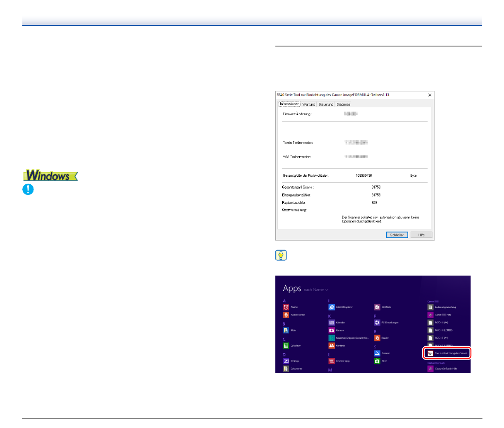Click the Papierstauzähler value 929
Viewport: 504px width, 428px height.
[374, 203]
